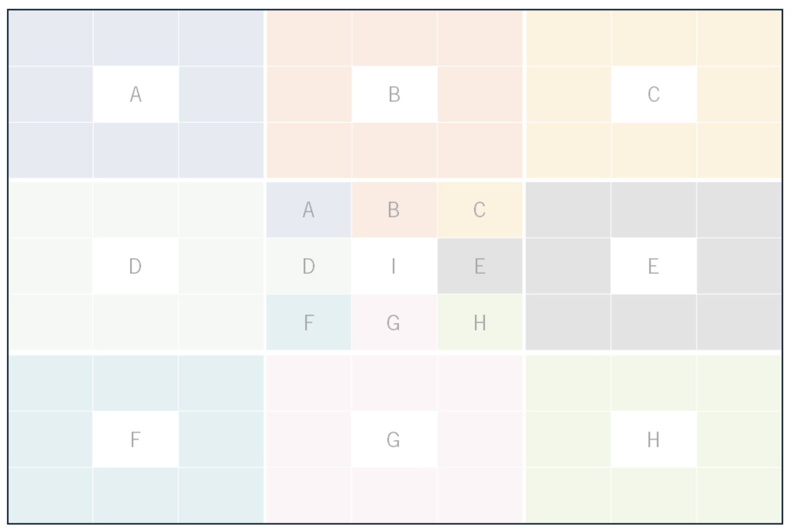Click white cell C in yellow block
The image size is (796, 532).
pos(654,94)
